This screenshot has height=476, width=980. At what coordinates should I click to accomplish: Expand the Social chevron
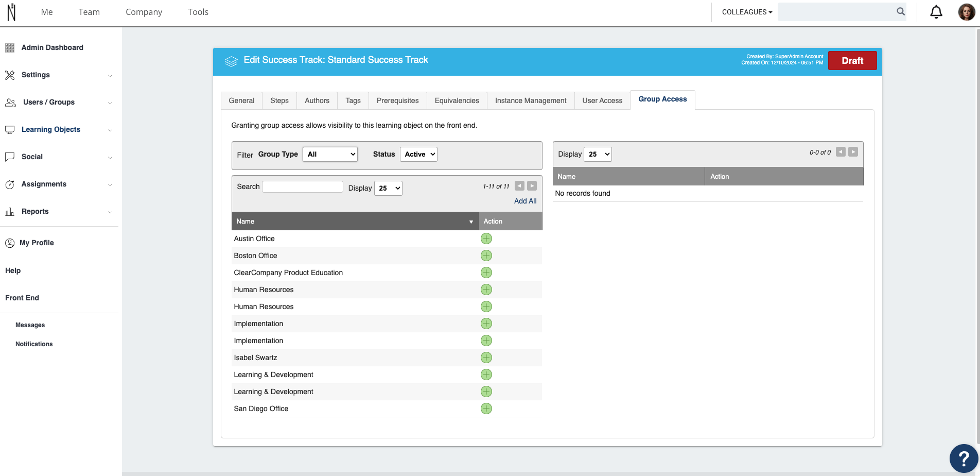point(110,158)
